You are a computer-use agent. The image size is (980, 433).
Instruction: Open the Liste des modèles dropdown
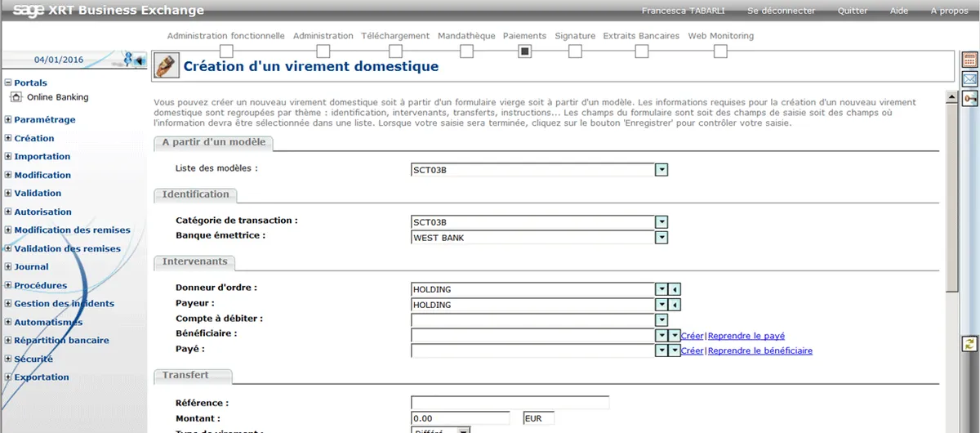coord(661,170)
